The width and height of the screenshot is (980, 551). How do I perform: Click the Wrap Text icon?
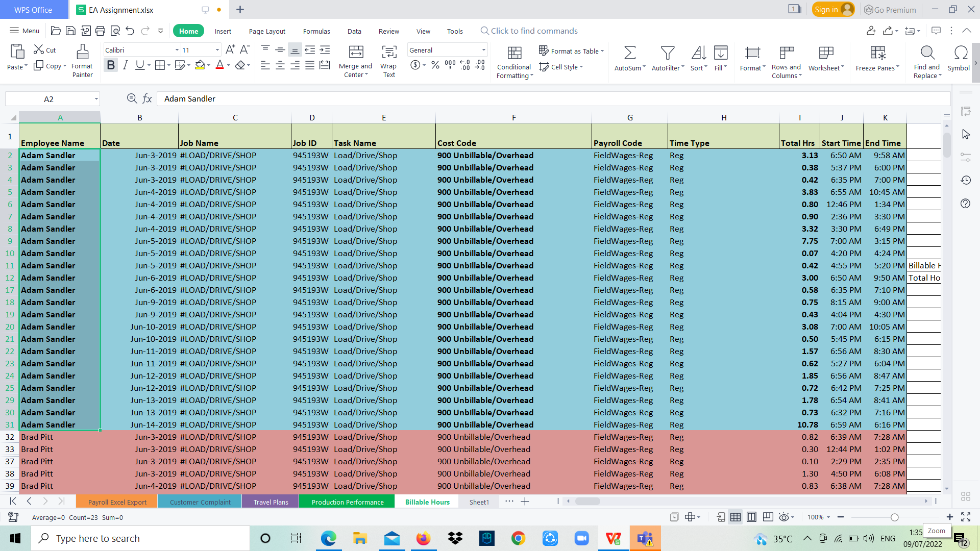coord(389,52)
